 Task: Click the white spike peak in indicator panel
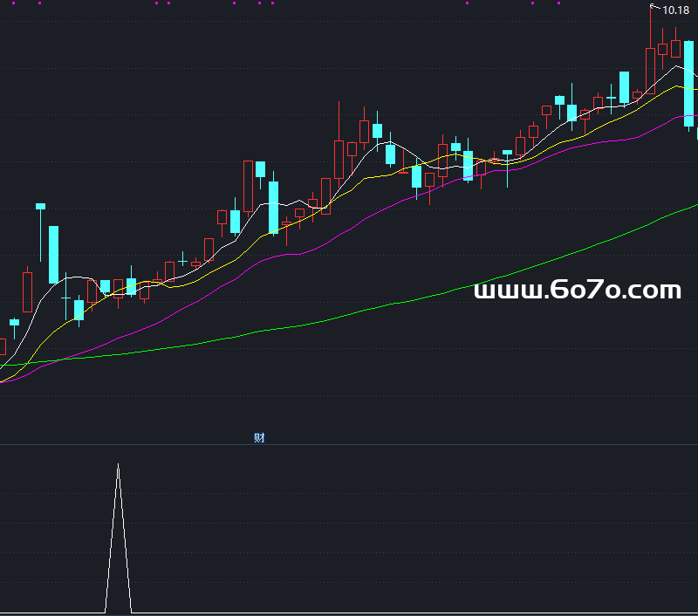click(x=118, y=465)
